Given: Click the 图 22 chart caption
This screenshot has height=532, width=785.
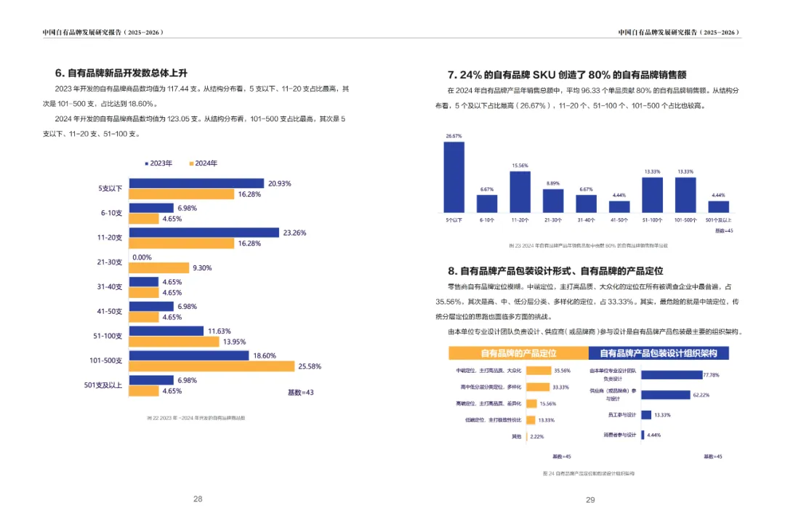Looking at the screenshot, I should coord(196,418).
